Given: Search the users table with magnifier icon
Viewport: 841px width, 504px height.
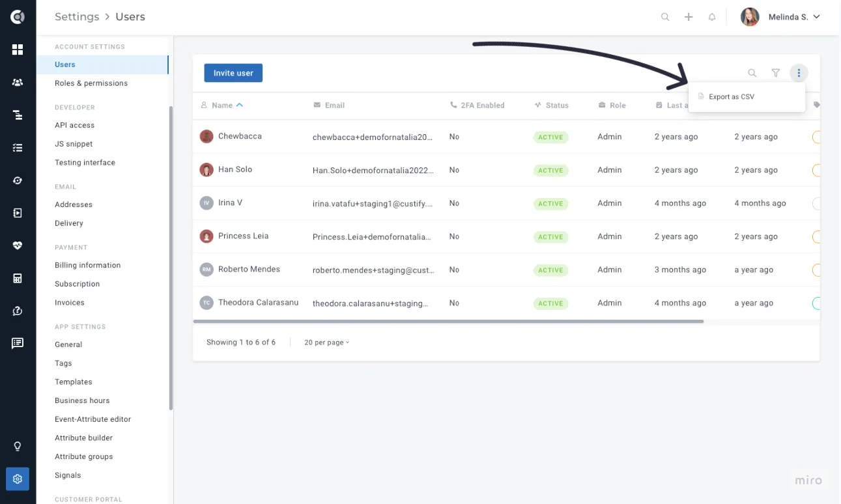Looking at the screenshot, I should click(x=752, y=73).
